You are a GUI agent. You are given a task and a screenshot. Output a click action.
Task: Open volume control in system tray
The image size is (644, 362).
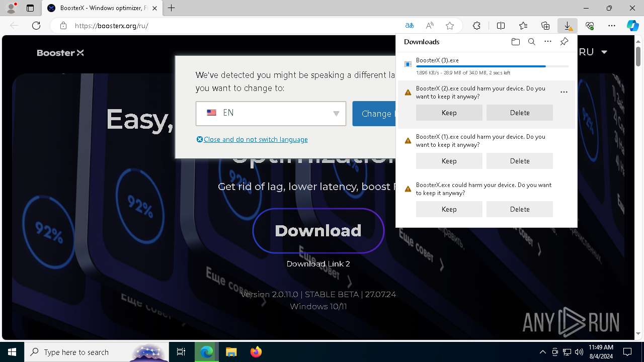click(x=579, y=352)
